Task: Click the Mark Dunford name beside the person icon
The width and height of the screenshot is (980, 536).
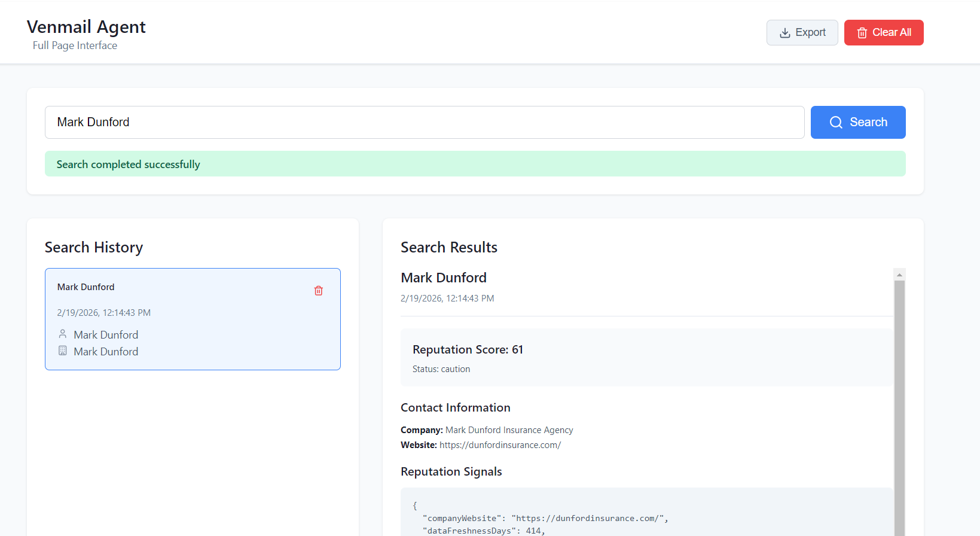Action: pyautogui.click(x=106, y=335)
